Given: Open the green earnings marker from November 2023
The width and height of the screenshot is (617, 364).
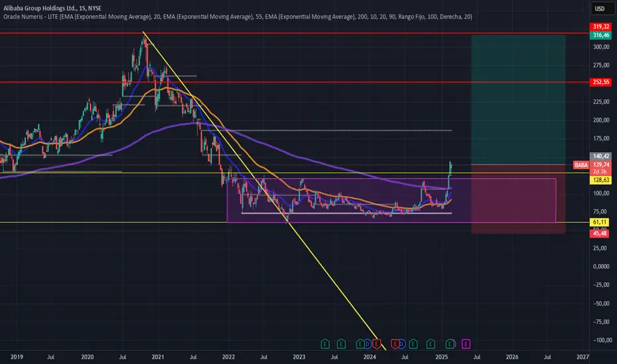Looking at the screenshot, I should [360, 344].
